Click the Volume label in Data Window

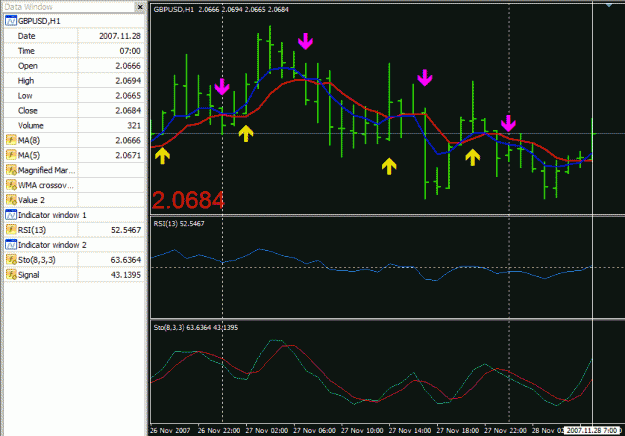pos(30,126)
